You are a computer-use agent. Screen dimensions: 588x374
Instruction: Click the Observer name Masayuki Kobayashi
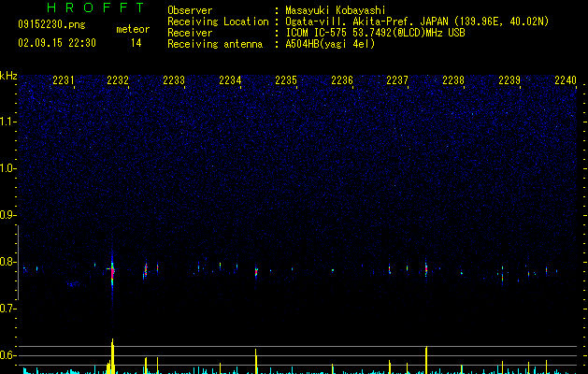336,10
